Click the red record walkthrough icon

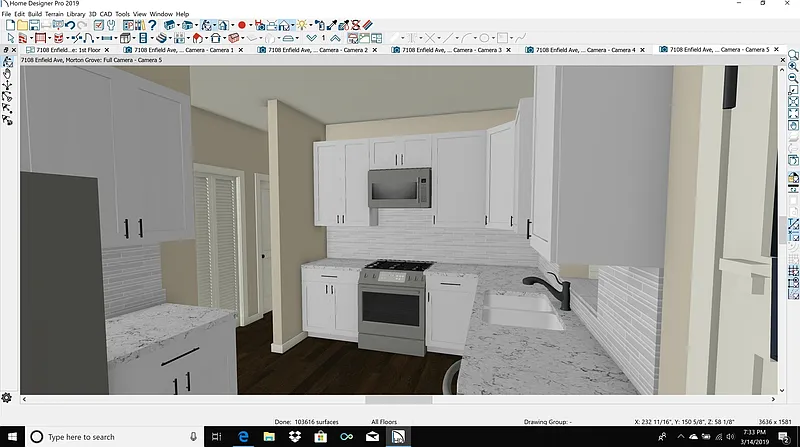tap(242, 24)
